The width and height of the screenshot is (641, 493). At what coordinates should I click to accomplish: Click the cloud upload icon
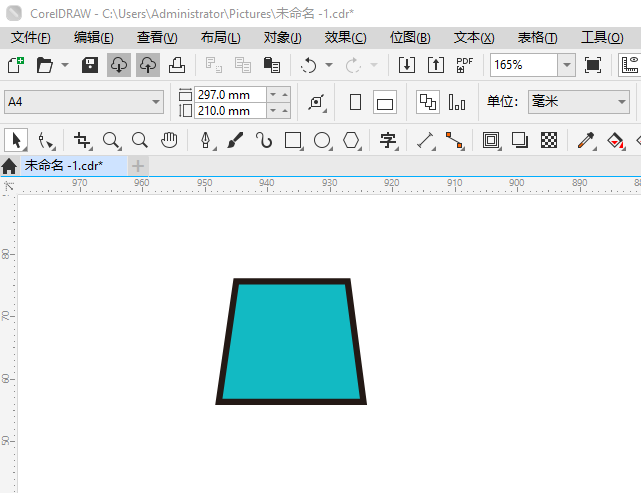(148, 65)
